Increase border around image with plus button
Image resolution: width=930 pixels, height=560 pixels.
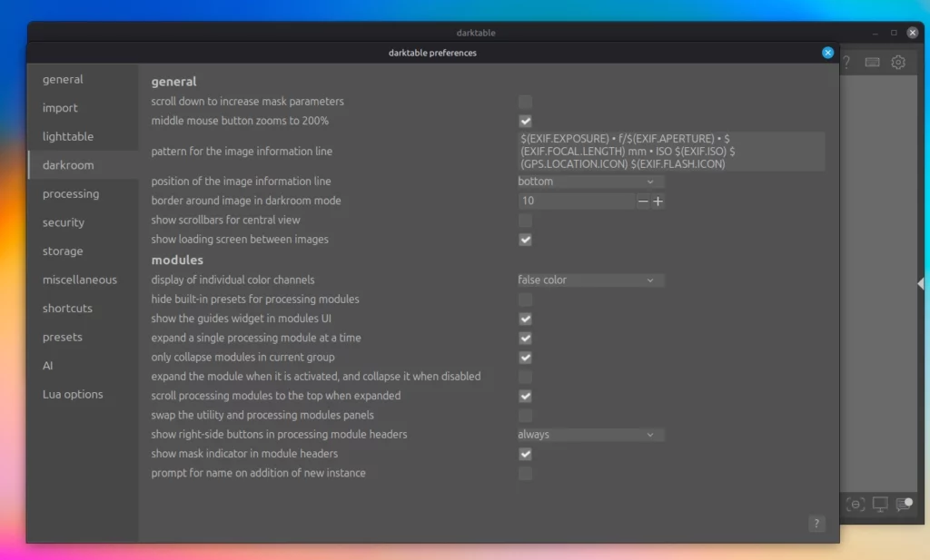click(x=658, y=201)
